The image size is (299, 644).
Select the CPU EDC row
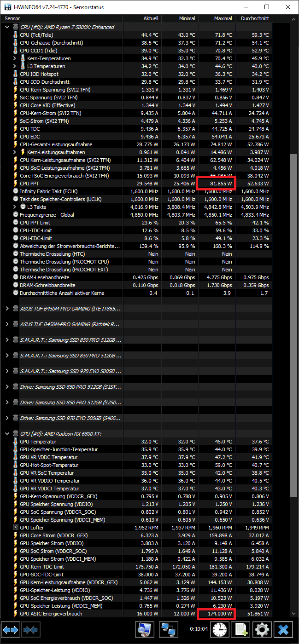coord(137,137)
